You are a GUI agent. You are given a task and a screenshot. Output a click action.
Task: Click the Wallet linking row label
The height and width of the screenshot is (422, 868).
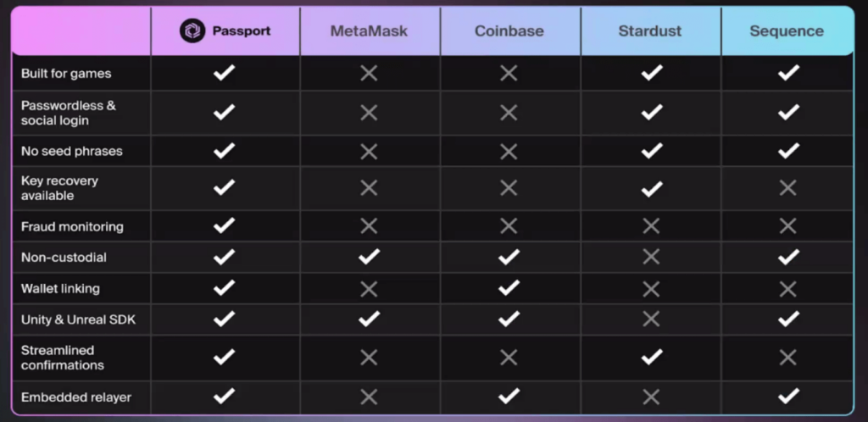click(60, 288)
